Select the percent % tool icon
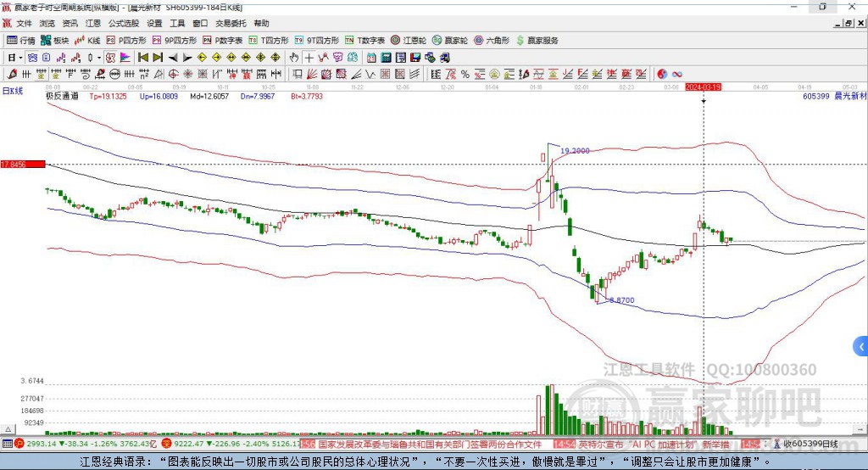 465,75
